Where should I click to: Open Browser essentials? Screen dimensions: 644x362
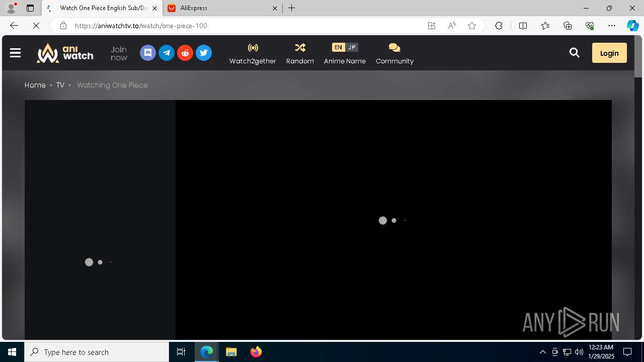pyautogui.click(x=590, y=26)
